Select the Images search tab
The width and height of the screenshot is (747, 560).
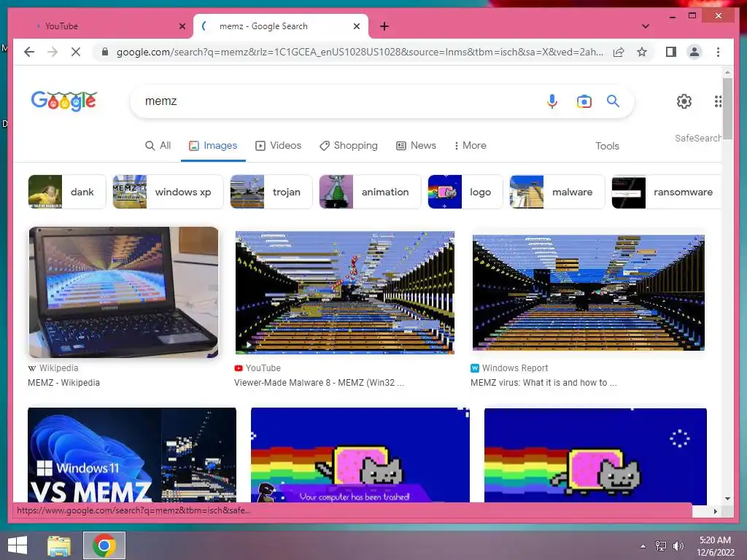pos(213,145)
